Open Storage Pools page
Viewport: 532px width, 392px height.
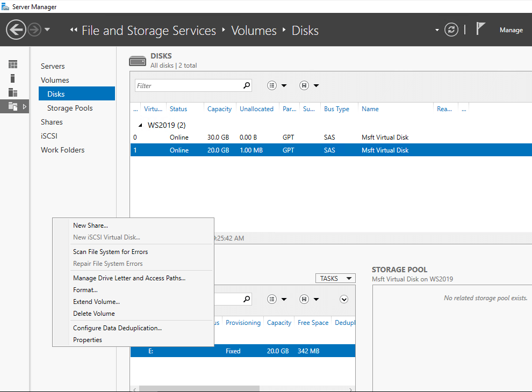(70, 108)
